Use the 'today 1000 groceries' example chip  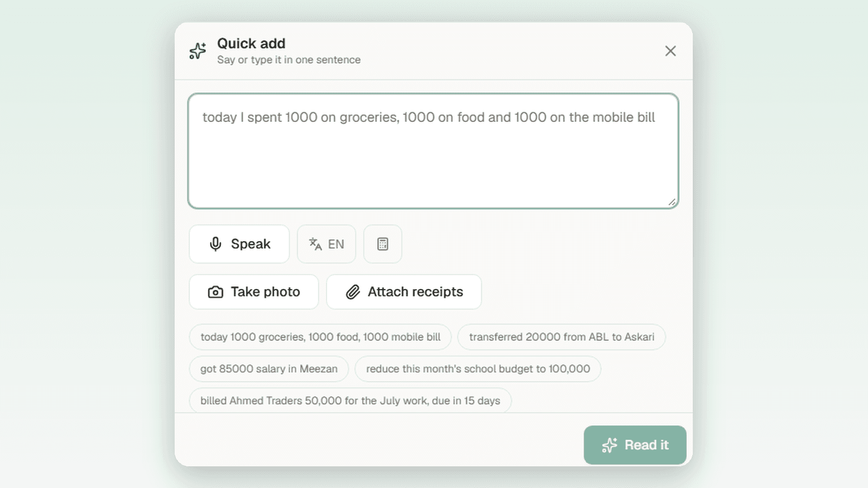point(320,337)
